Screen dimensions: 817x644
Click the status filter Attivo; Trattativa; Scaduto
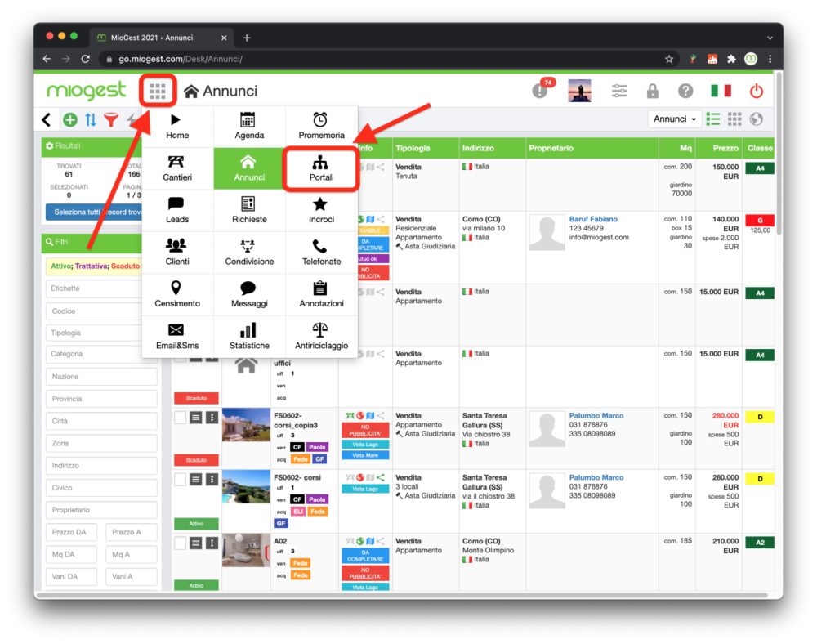95,266
